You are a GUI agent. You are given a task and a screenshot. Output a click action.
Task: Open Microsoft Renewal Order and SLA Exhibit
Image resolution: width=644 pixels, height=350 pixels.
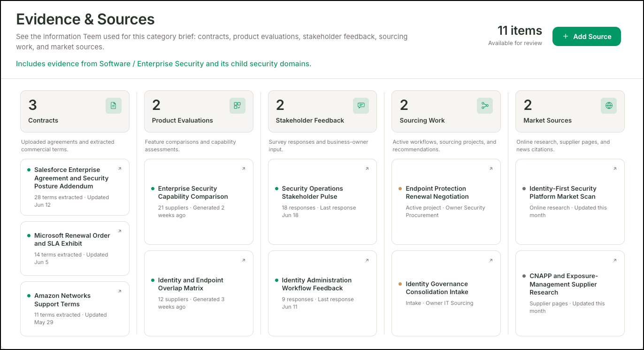(x=72, y=240)
